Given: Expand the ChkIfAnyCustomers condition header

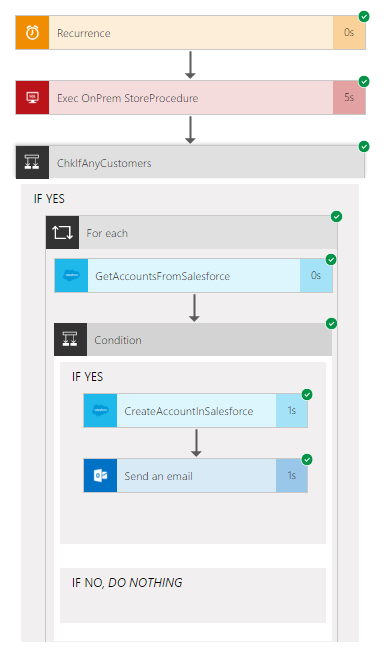Looking at the screenshot, I should click(190, 162).
